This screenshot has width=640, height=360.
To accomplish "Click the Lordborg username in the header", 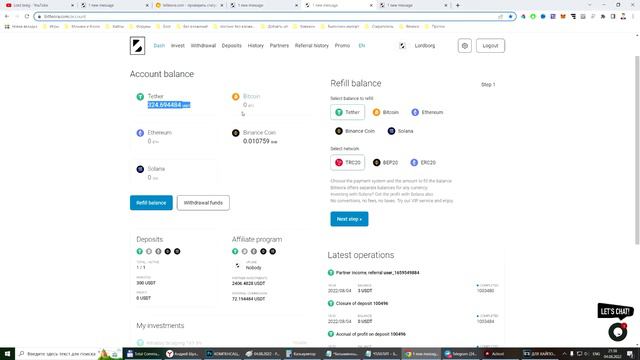I will click(424, 46).
